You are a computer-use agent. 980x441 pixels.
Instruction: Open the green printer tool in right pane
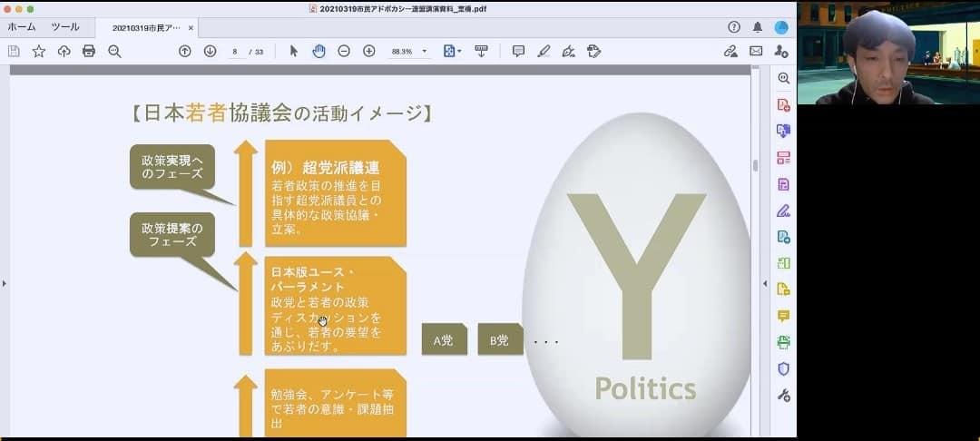tap(784, 342)
